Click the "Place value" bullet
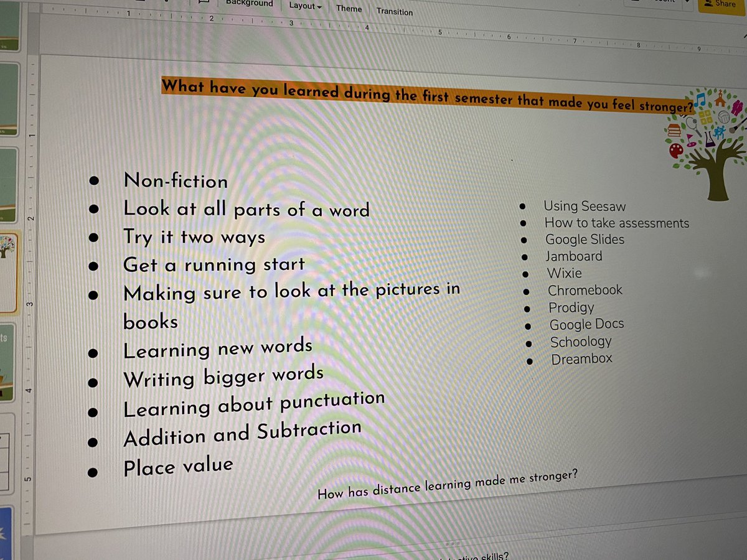747x560 pixels. point(178,467)
